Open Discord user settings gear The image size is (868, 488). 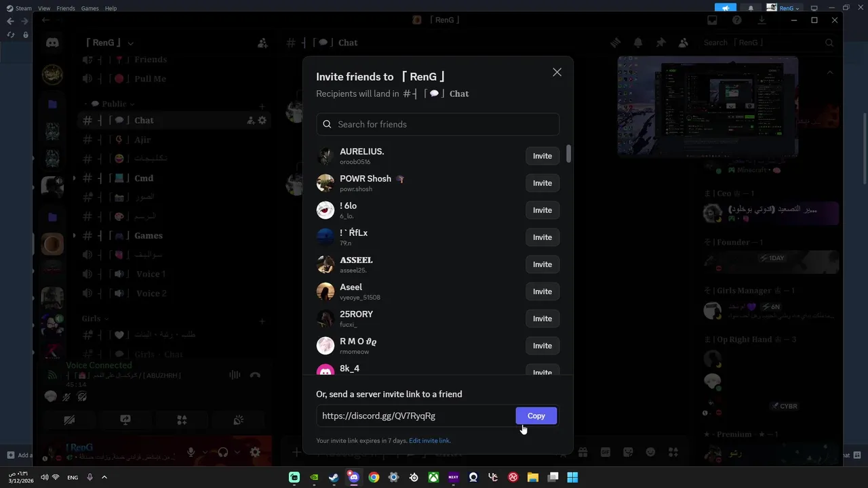(x=255, y=452)
